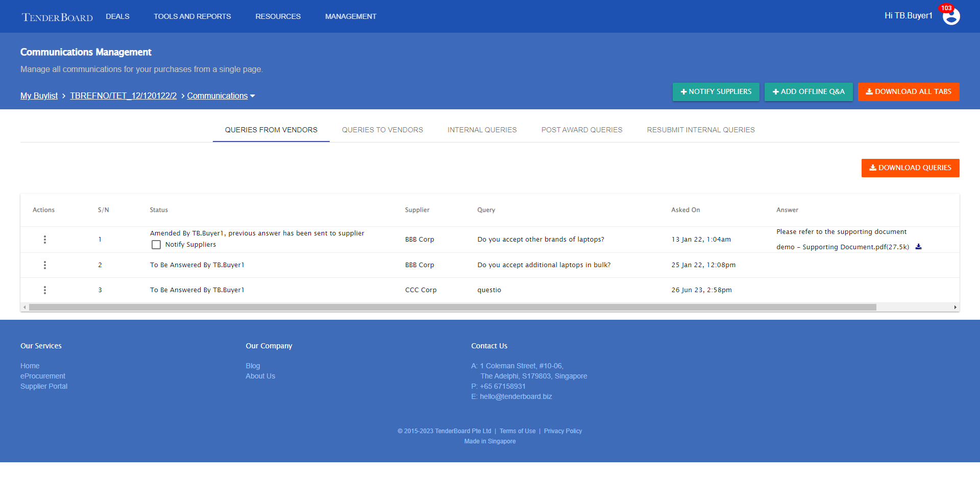This screenshot has height=497, width=980.
Task: Open the Deals menu
Action: [117, 16]
